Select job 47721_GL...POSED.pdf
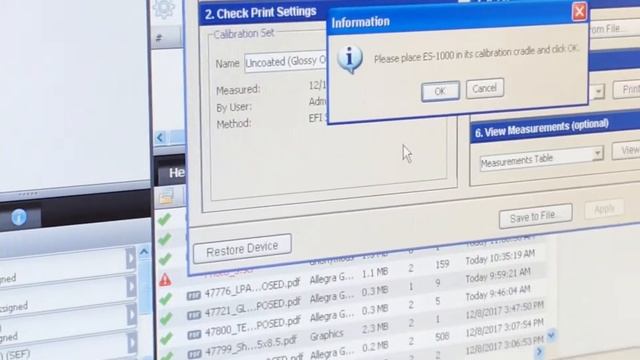 click(x=252, y=308)
